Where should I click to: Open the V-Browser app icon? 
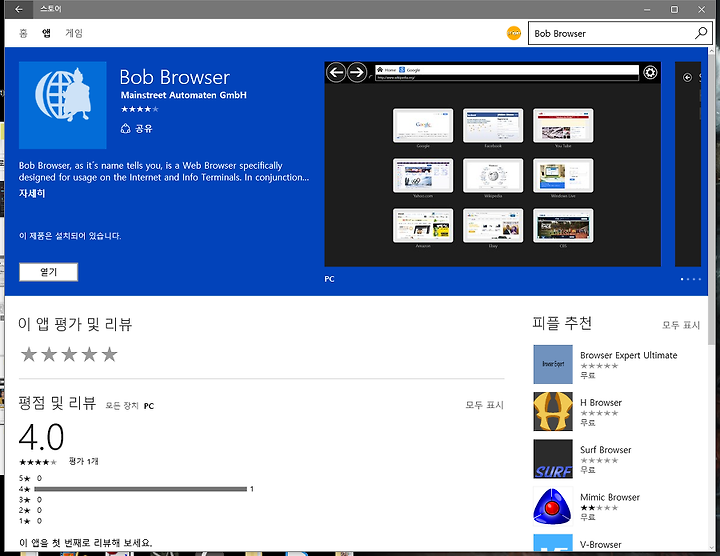(553, 542)
